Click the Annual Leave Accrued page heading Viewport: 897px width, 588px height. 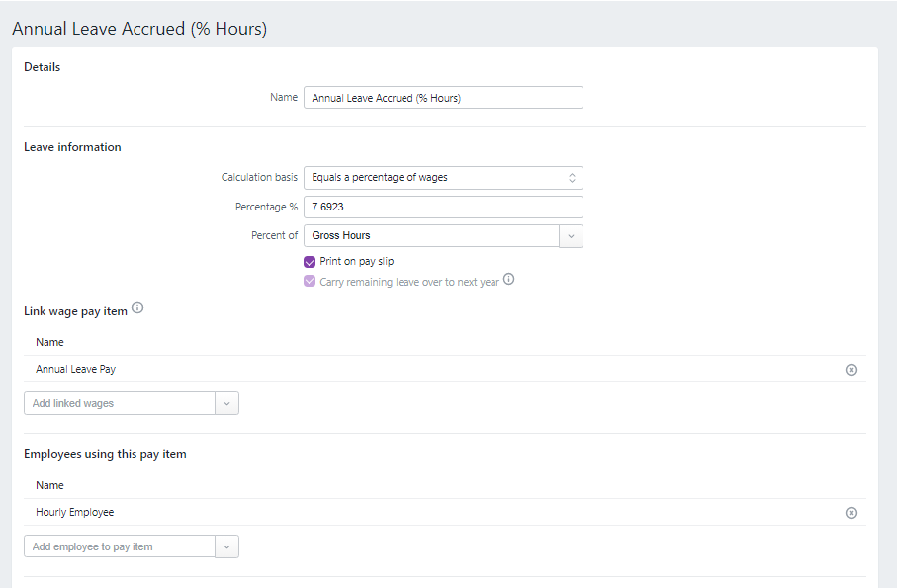click(x=139, y=29)
